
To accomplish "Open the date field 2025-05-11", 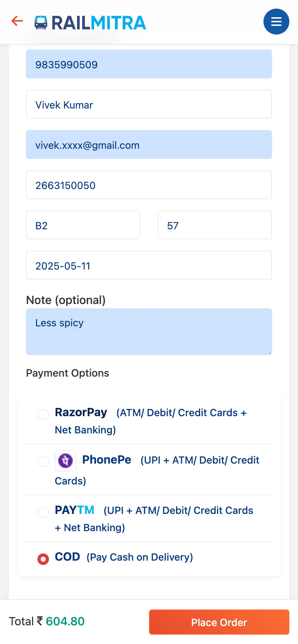I will (149, 265).
